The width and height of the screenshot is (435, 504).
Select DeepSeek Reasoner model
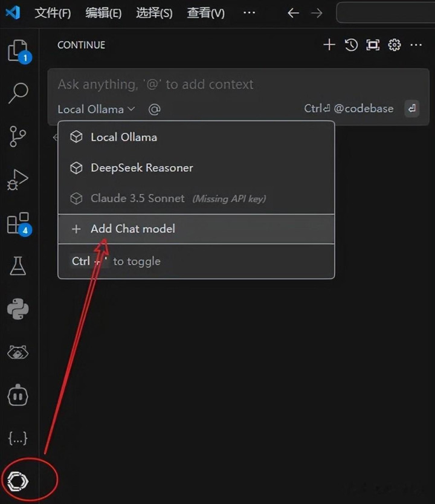pos(196,168)
